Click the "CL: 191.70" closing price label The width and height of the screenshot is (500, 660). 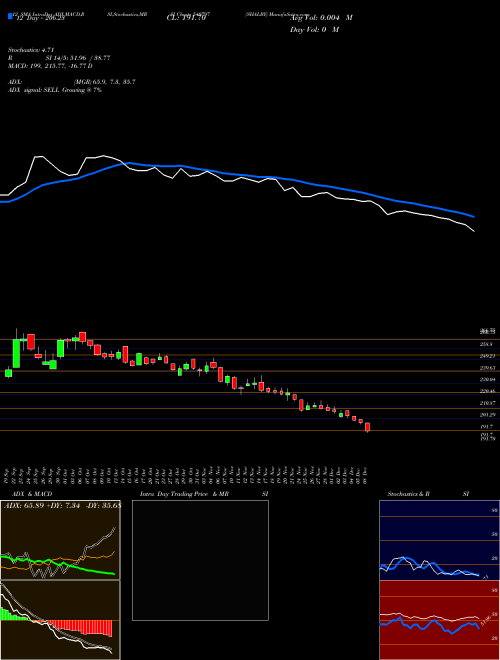[186, 18]
